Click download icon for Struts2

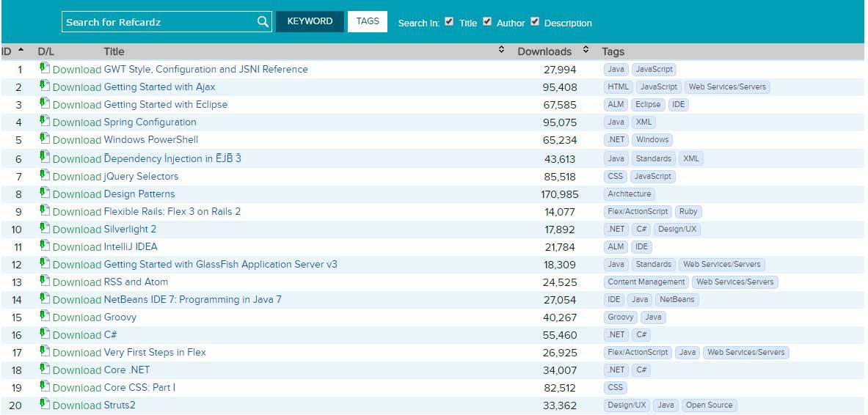(45, 405)
